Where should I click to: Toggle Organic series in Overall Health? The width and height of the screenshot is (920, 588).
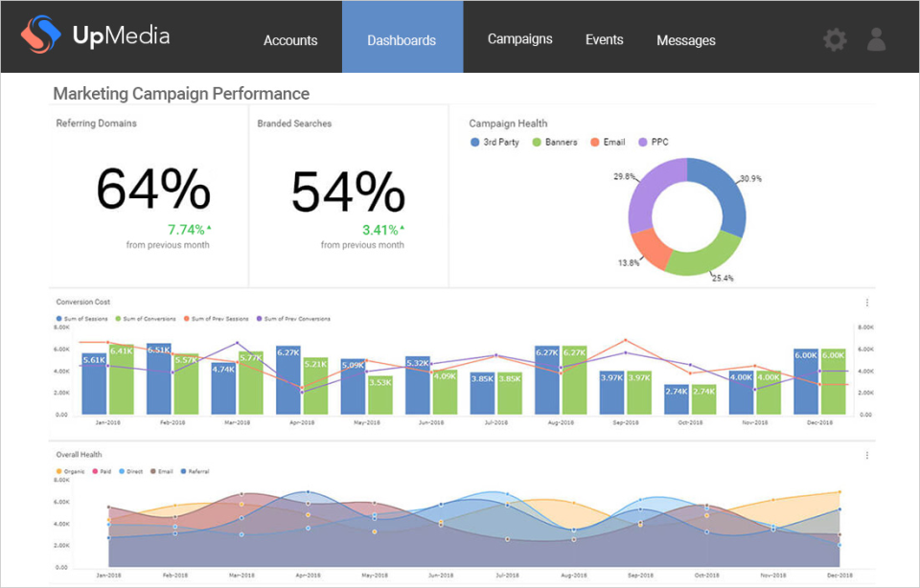point(70,471)
